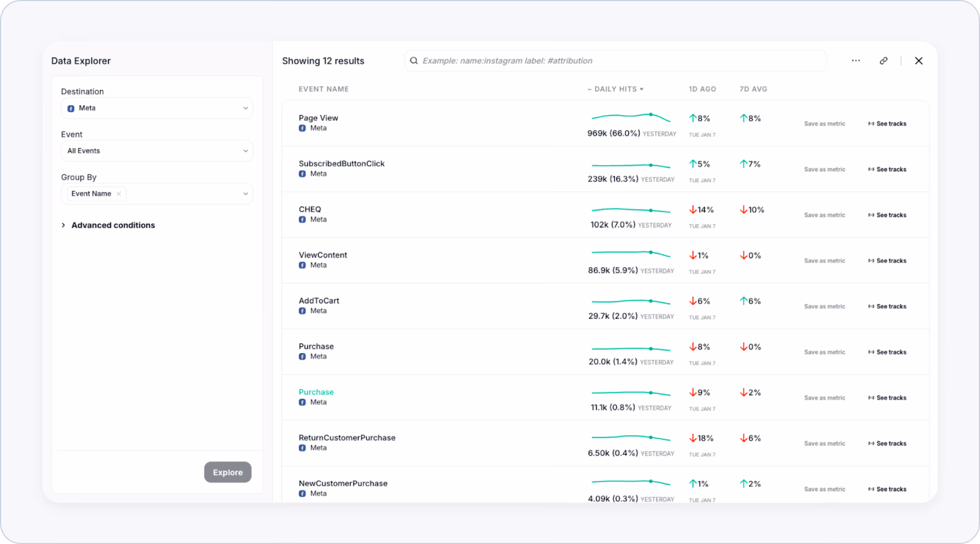Click the search magnifier icon
Image resolution: width=980 pixels, height=544 pixels.
[x=414, y=61]
